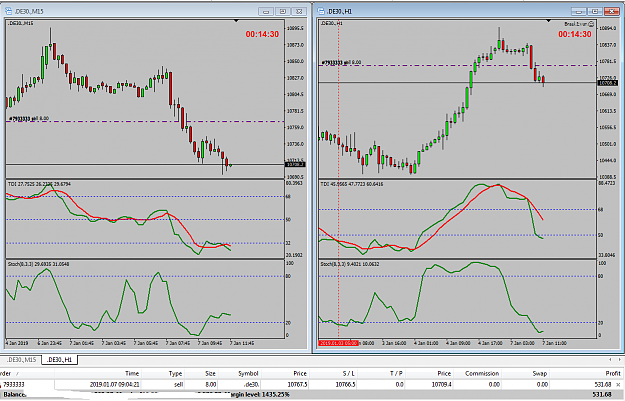Screen dimensions: 625x401
Task: Click the Expert Advisor smiley icon on H1 chart
Action: tap(591, 24)
